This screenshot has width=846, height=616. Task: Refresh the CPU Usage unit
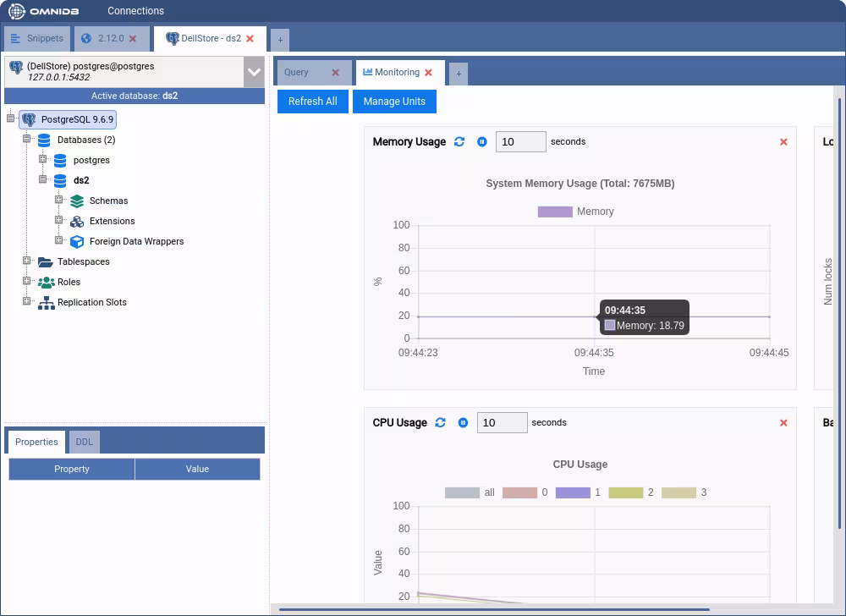coord(440,422)
